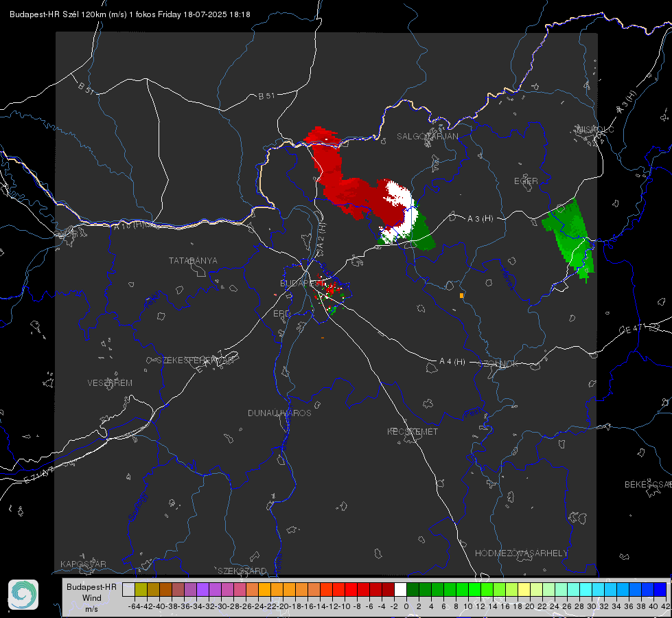Click the 'A 4 (H)' road label

452,362
